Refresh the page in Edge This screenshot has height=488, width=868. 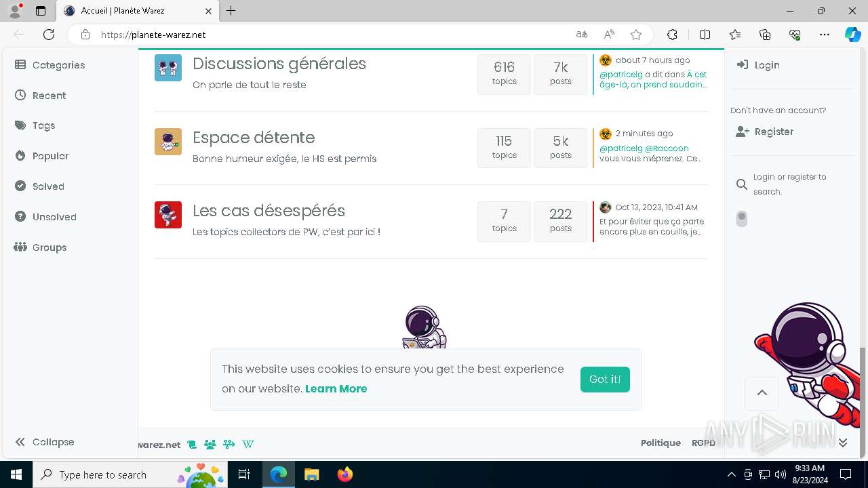click(49, 35)
